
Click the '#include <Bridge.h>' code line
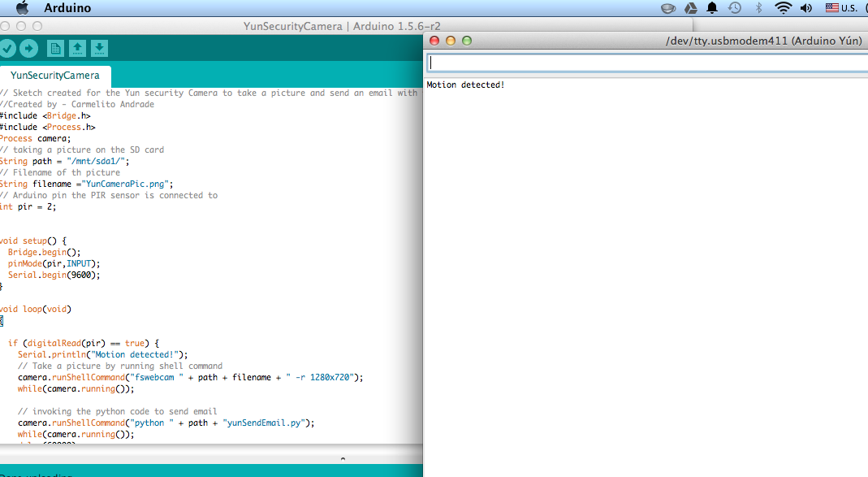pyautogui.click(x=45, y=115)
